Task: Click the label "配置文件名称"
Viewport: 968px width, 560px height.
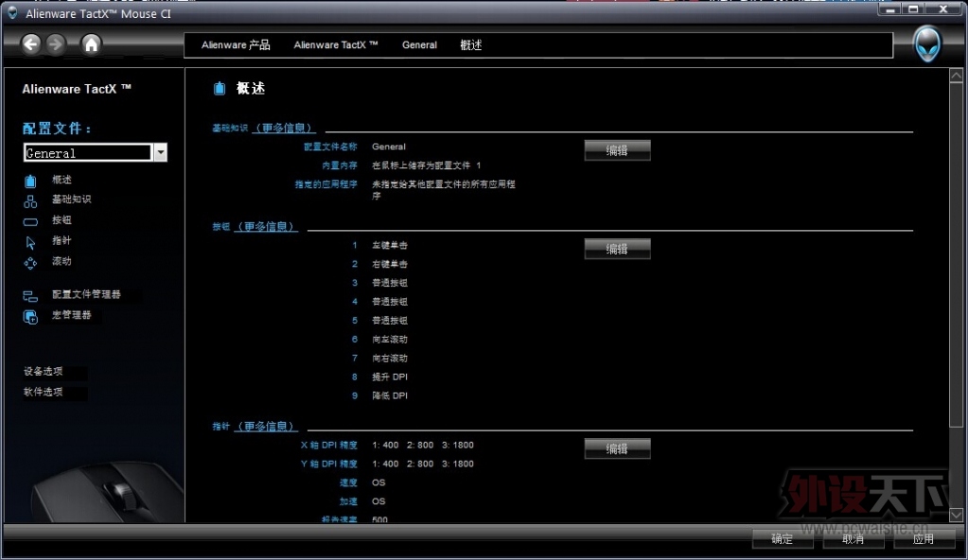Action: 330,147
